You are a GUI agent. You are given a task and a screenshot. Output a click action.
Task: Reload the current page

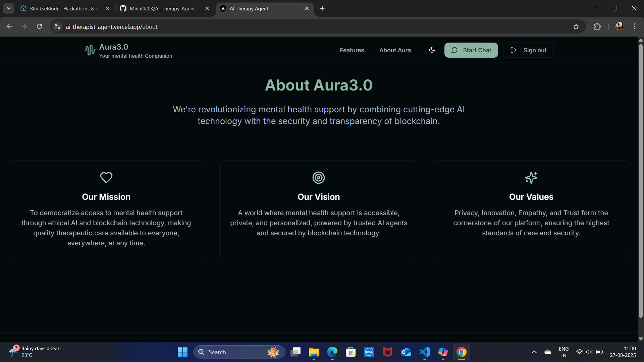[x=39, y=26]
